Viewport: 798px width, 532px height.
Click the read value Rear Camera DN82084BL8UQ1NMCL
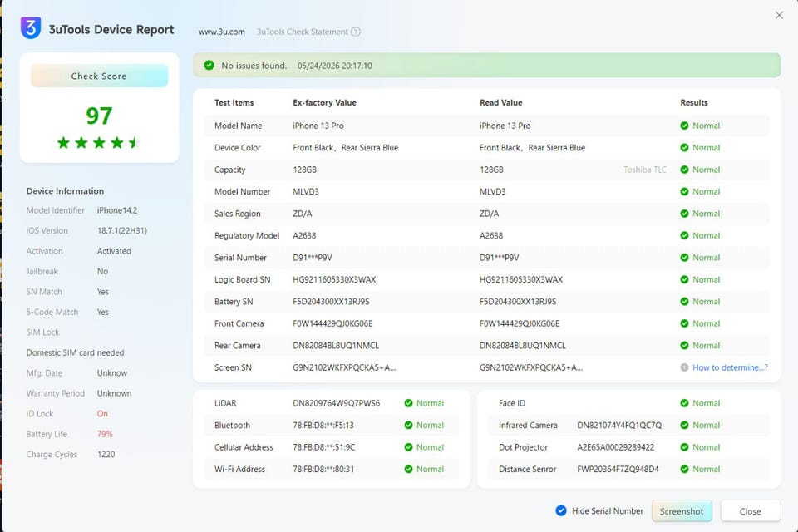tap(523, 346)
